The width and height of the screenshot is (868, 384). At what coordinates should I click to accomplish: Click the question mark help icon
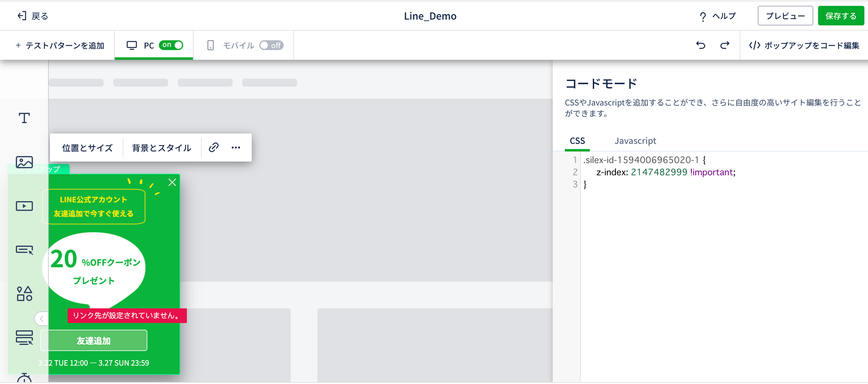coord(703,17)
